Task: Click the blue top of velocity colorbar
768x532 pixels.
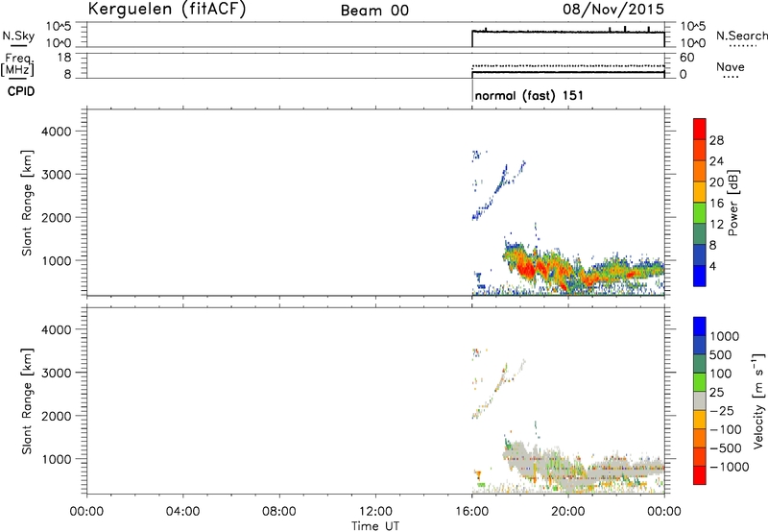Action: pos(700,326)
